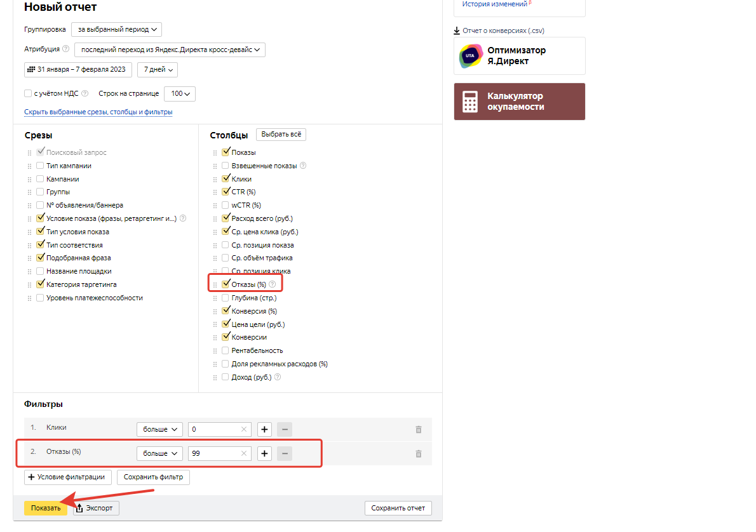Open the 7 дней period dropdown
The width and height of the screenshot is (756, 532).
[x=158, y=69]
